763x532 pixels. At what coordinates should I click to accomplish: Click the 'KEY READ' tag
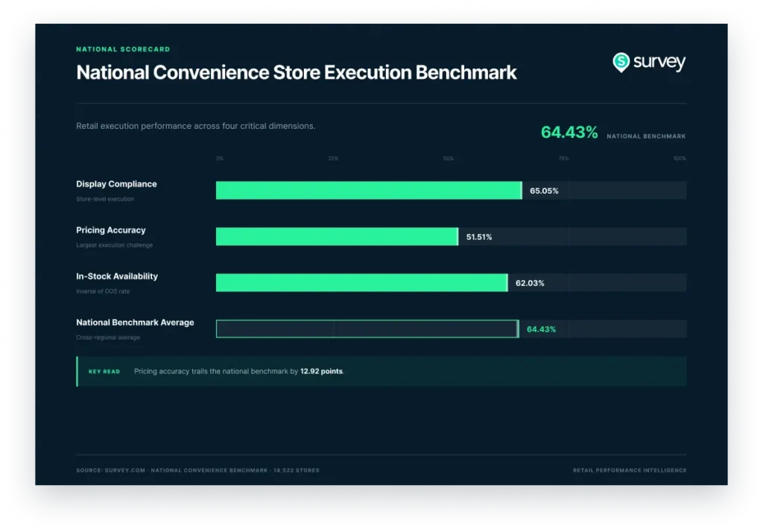coord(104,371)
